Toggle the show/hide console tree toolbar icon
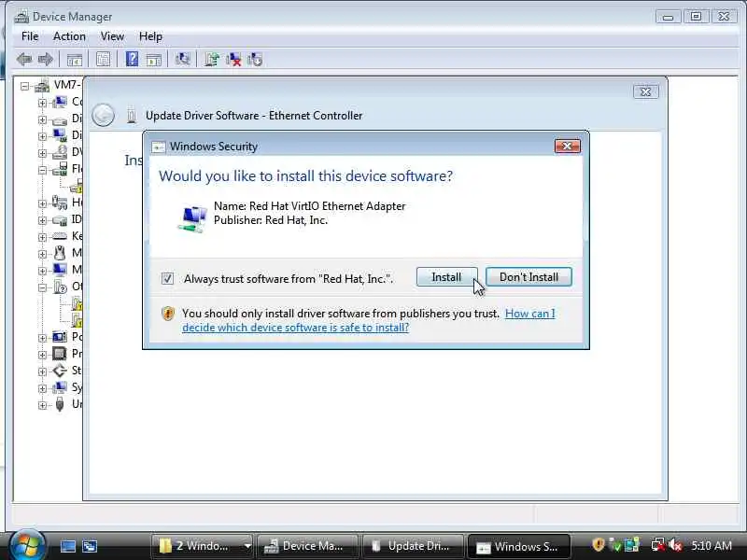This screenshot has width=747, height=560. [75, 60]
